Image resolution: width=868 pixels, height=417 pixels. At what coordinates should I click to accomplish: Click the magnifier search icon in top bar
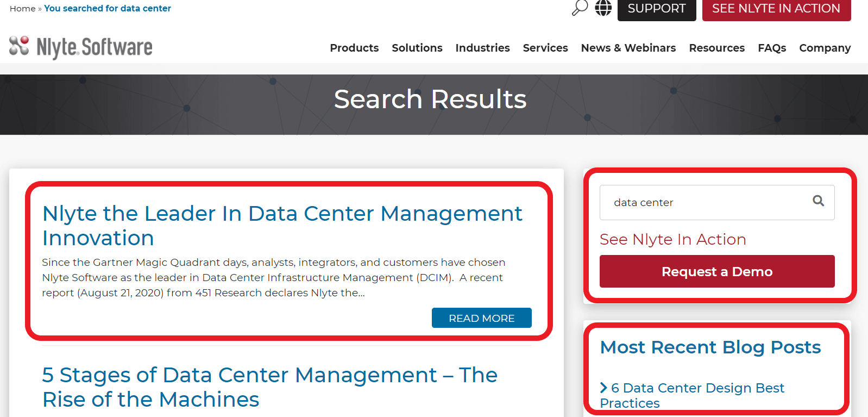[x=580, y=8]
